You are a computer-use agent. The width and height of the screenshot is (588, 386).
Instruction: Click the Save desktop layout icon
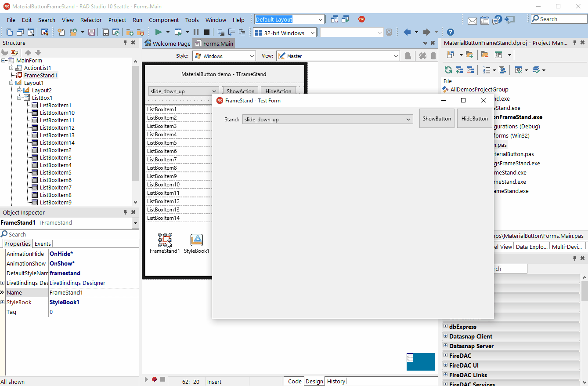[x=335, y=19]
